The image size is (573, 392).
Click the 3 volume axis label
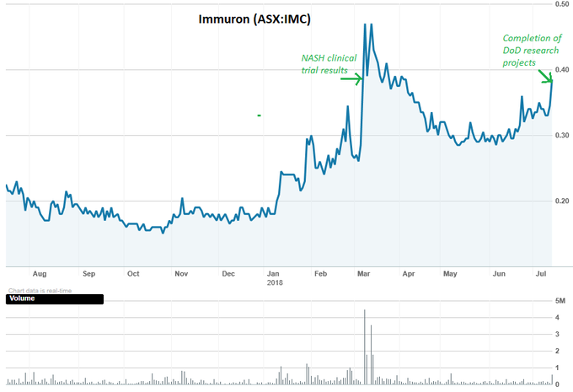point(557,334)
